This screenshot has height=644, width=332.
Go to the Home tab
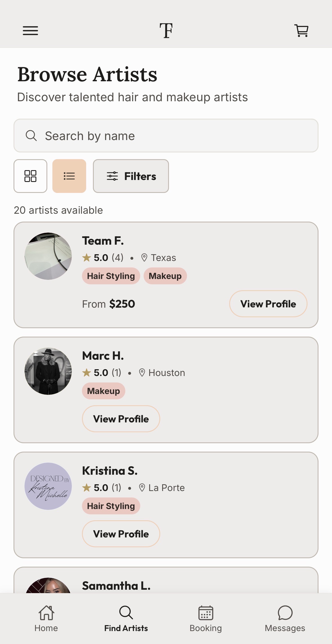click(46, 619)
